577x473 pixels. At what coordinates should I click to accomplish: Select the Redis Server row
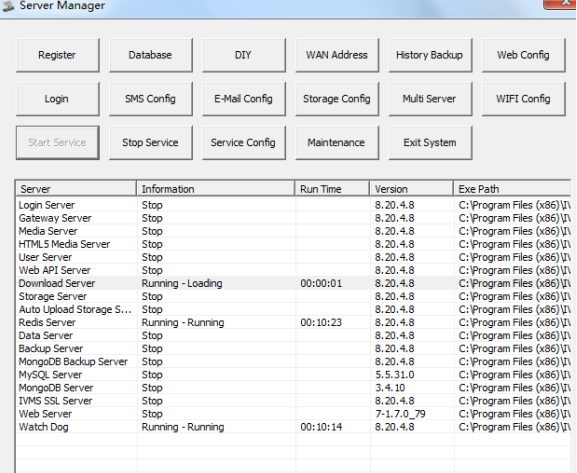294,323
